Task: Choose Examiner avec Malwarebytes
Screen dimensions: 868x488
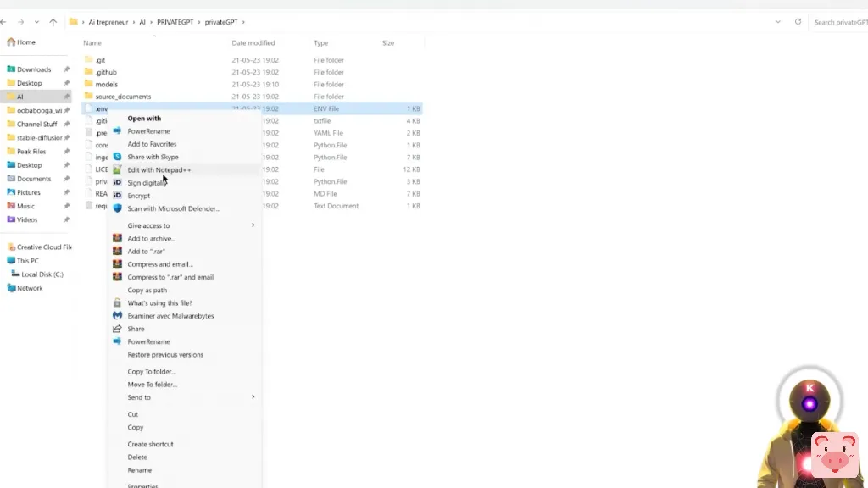Action: (x=170, y=316)
